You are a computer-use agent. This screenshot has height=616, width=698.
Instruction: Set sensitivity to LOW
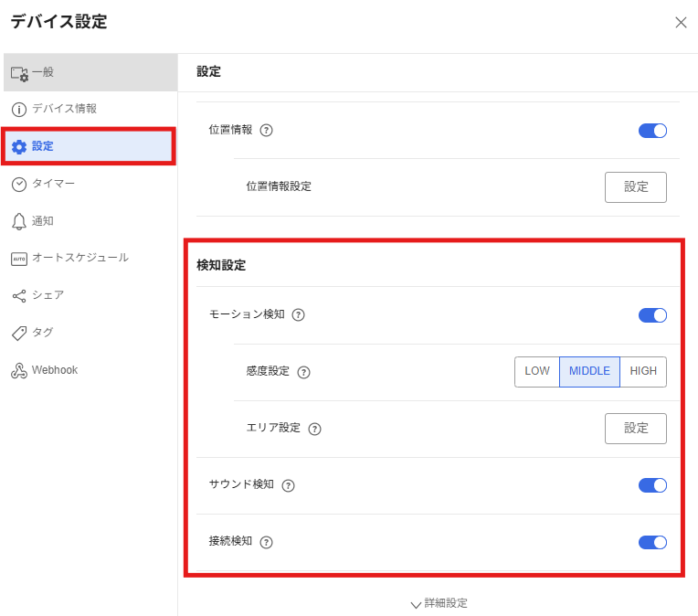pos(537,372)
